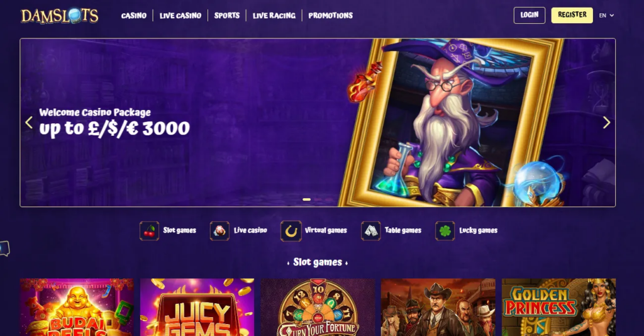Open the Live Racing menu item

274,16
